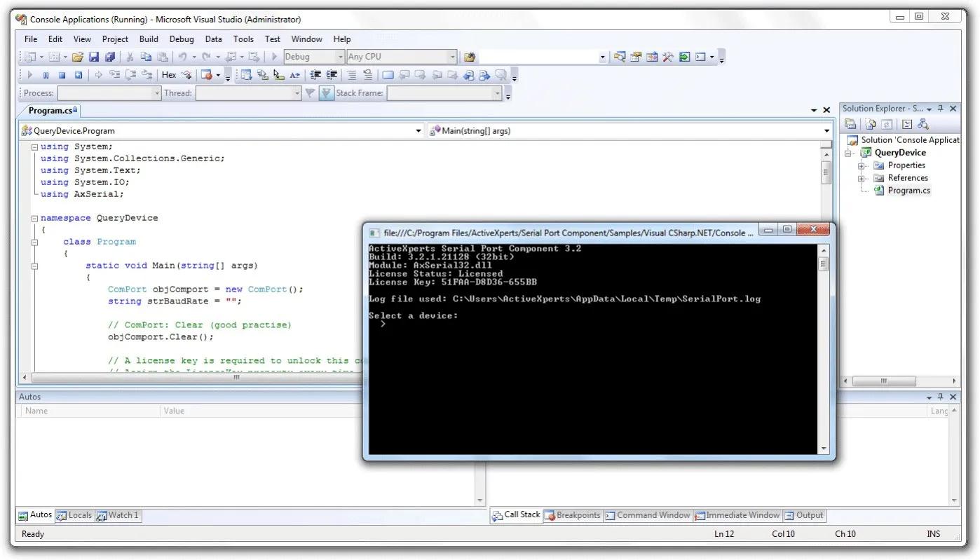Select the Solution 'Console Applicat' node
The image size is (980, 560).
click(x=910, y=140)
